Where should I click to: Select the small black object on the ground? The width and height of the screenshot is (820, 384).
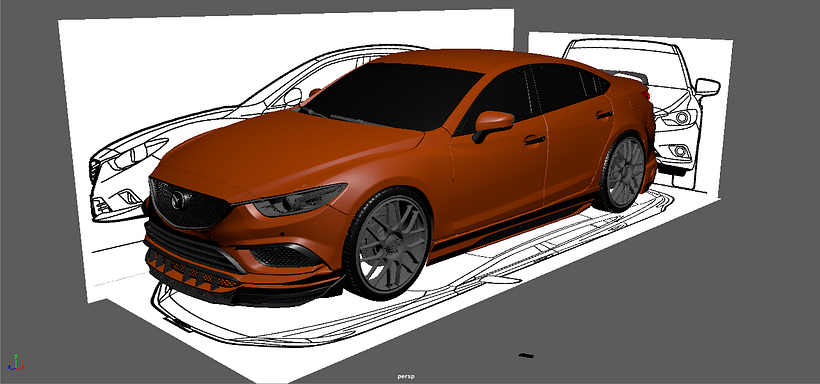pos(526,356)
